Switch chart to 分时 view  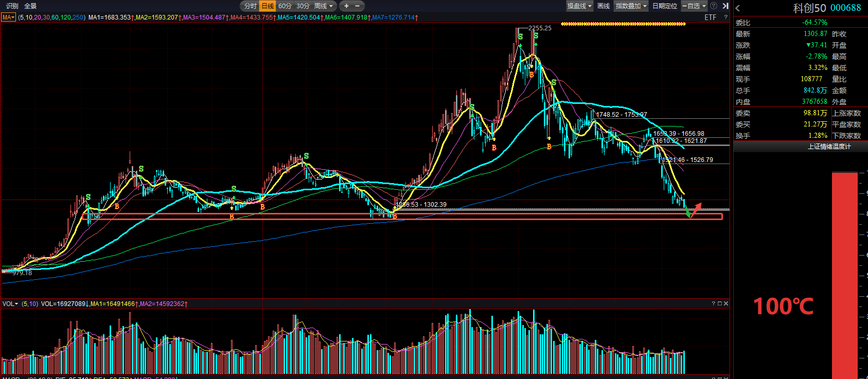pos(250,6)
